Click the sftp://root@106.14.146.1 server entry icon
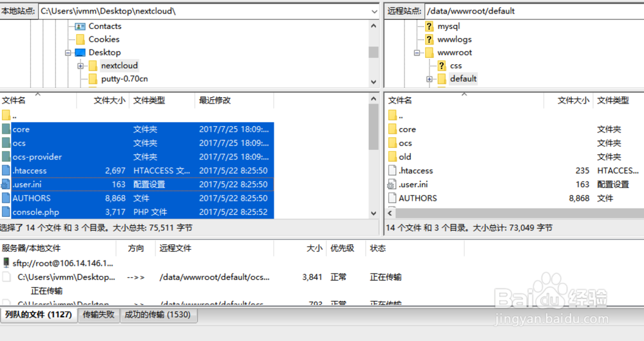Screen dimensions: 644x341 click(x=6, y=263)
